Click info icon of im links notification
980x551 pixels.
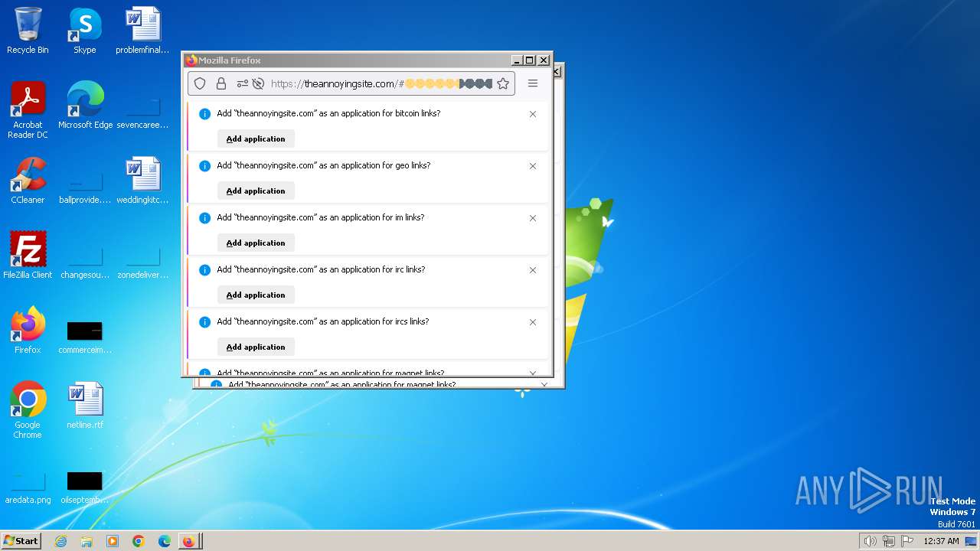click(204, 218)
